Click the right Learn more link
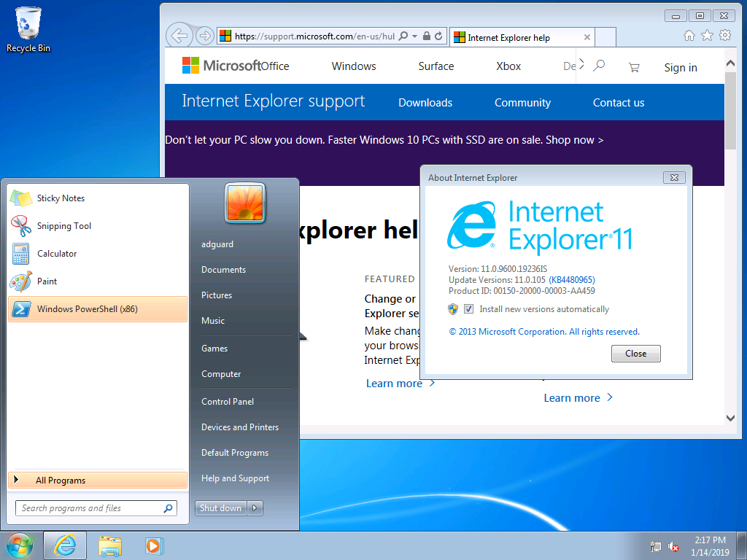The width and height of the screenshot is (747, 560). 578,397
